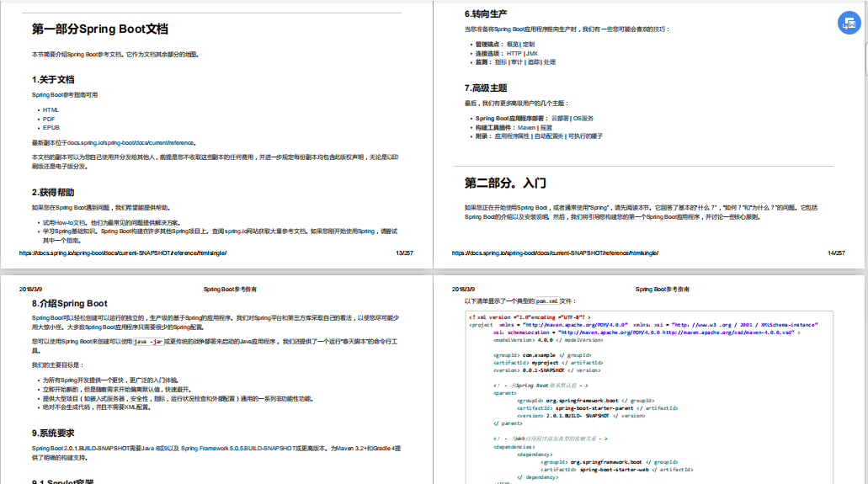The width and height of the screenshot is (868, 484).
Task: Click the pom.xml inline code
Action: click(547, 301)
